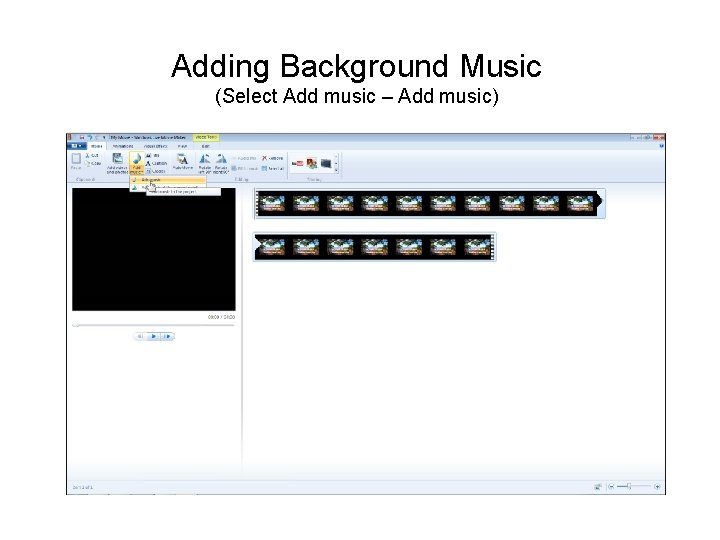Click the Rotate left icon
This screenshot has width=720, height=540.
click(x=205, y=159)
